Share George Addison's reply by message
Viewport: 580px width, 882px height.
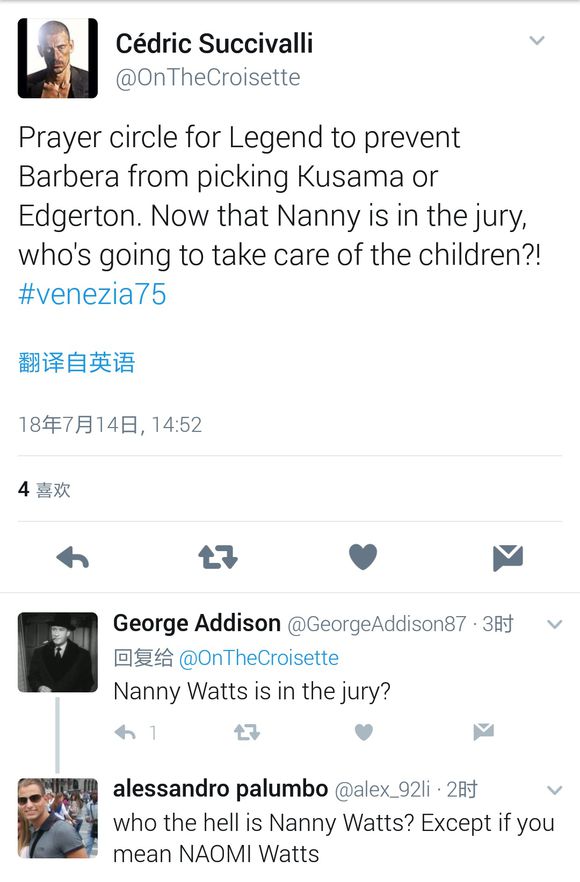[x=483, y=731]
